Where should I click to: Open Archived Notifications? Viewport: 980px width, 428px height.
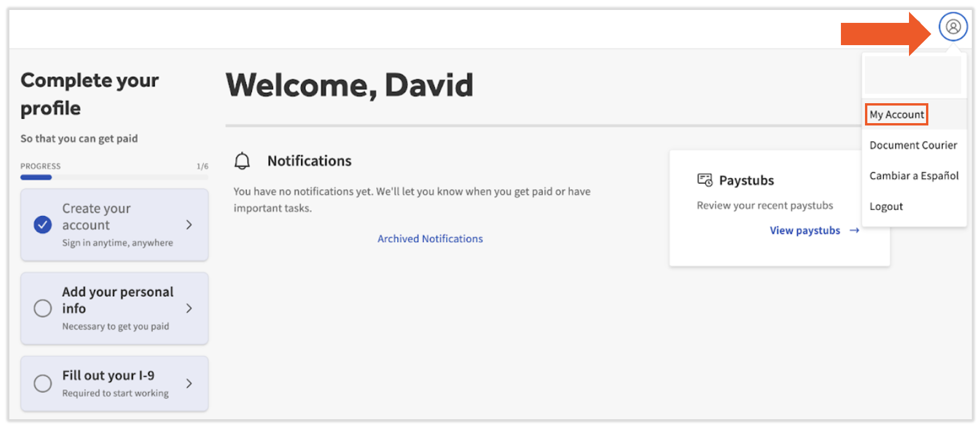430,238
